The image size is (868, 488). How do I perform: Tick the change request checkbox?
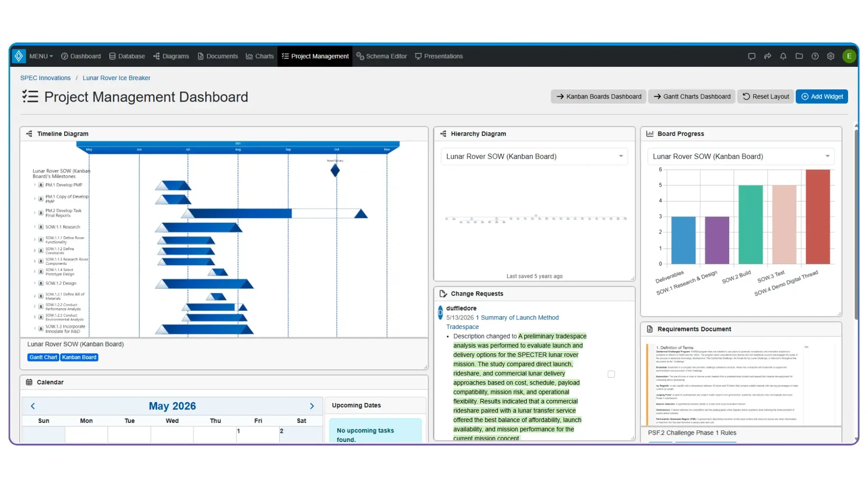pos(611,374)
